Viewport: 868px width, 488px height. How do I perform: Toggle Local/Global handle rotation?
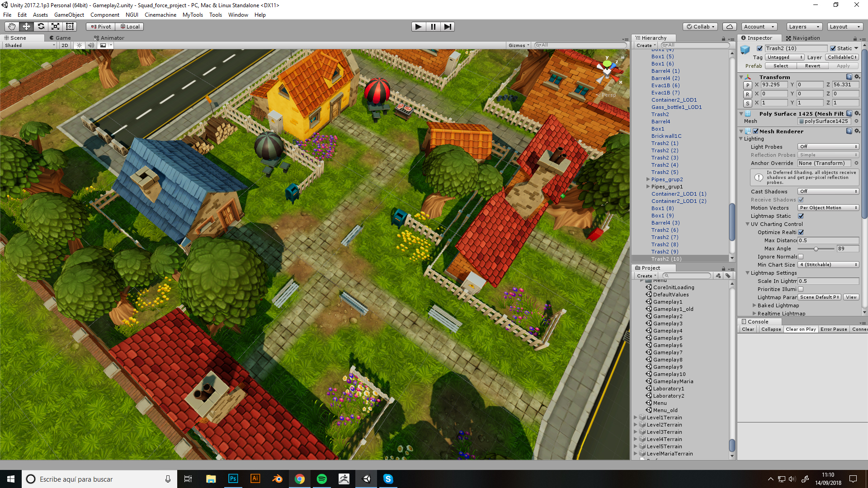[x=129, y=27]
